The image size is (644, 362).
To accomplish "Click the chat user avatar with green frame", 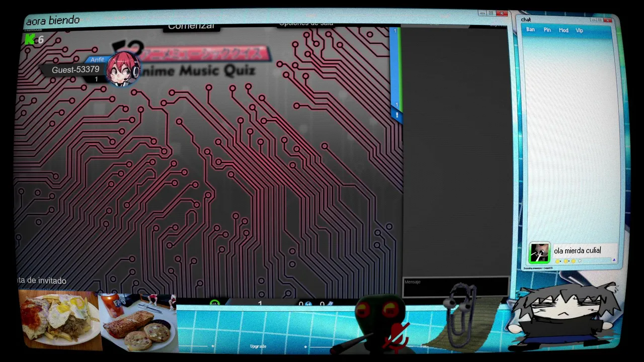I will [x=539, y=252].
